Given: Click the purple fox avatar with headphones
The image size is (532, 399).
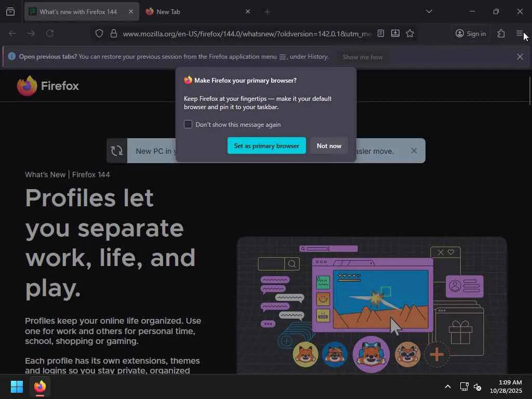Looking at the screenshot, I should pos(371,354).
